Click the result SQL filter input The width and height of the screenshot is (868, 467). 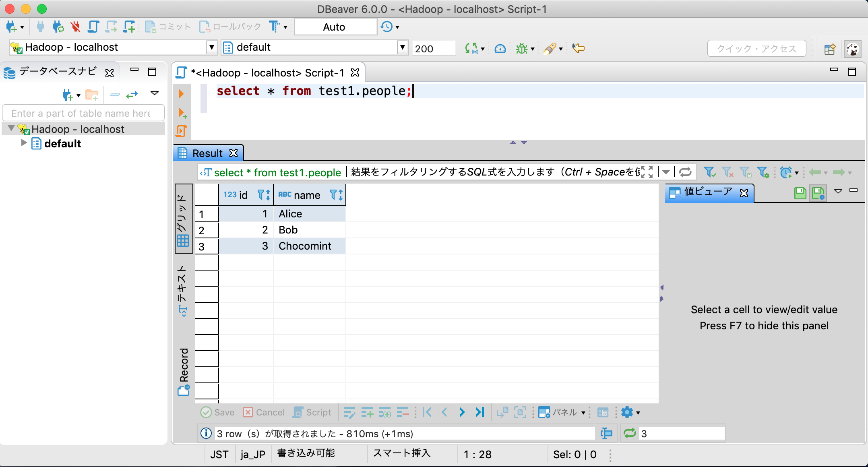tap(495, 172)
